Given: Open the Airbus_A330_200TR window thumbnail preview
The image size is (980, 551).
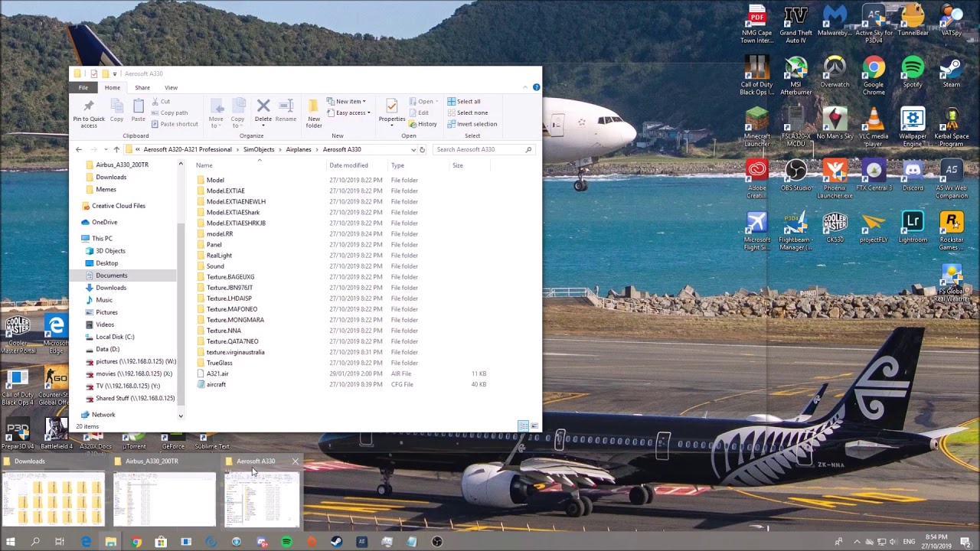Looking at the screenshot, I should pyautogui.click(x=165, y=498).
